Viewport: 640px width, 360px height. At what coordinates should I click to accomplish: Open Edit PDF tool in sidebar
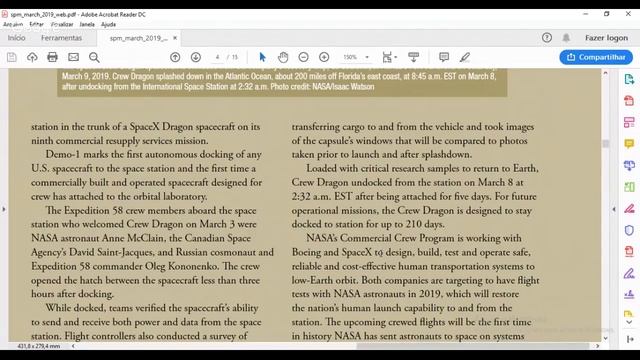(x=629, y=122)
